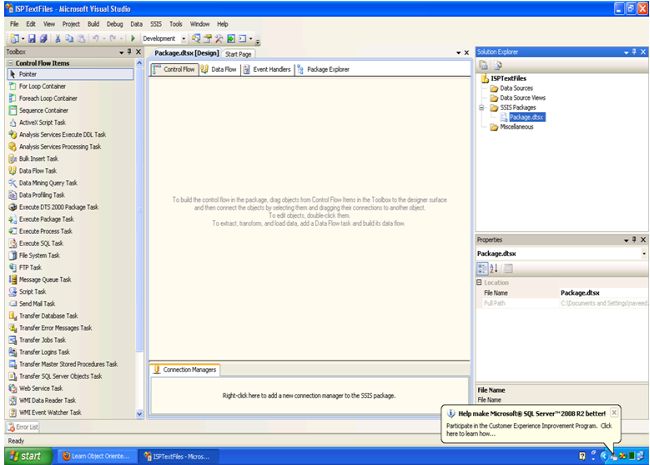Toggle auto-hide pin on Toolbox panel
The height and width of the screenshot is (465, 650).
129,52
